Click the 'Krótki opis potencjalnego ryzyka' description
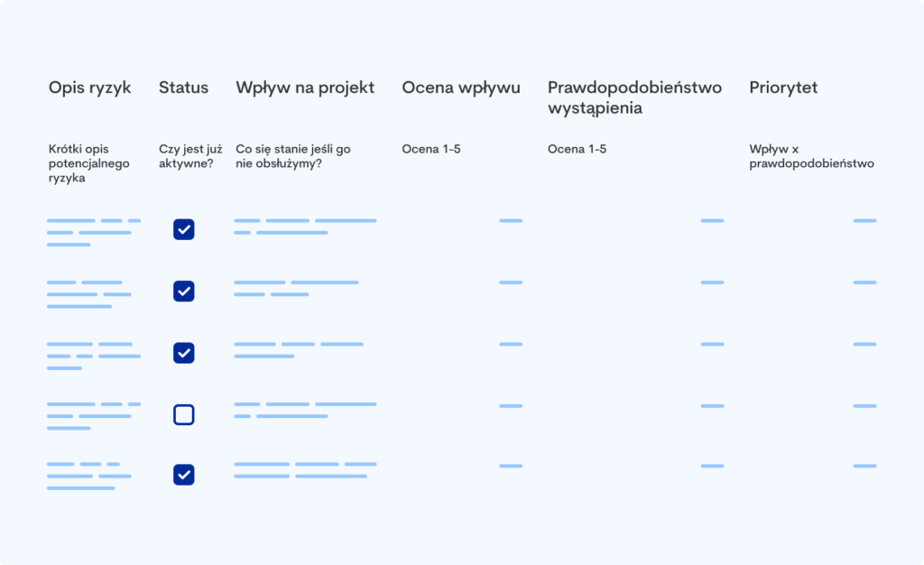Screen dimensions: 924x565 (89, 163)
